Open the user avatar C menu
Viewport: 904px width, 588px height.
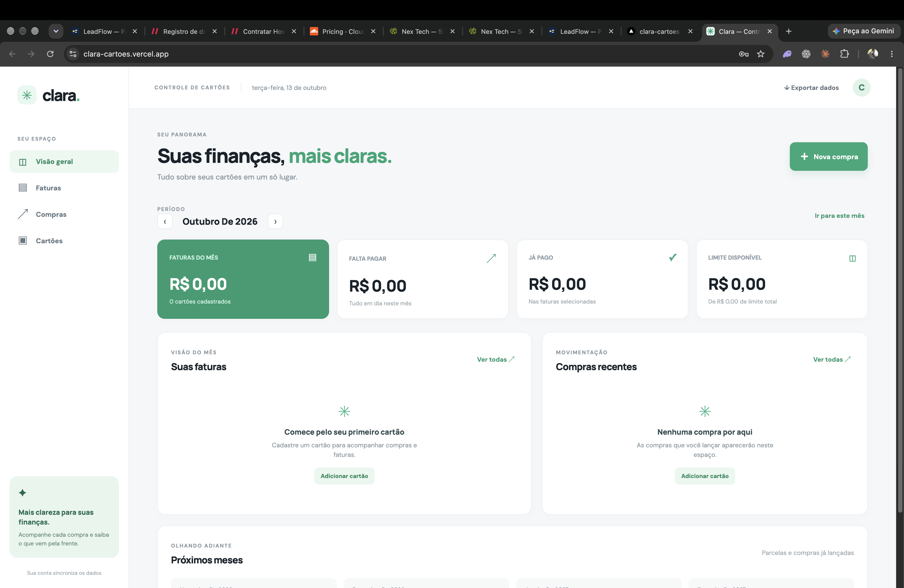click(861, 87)
